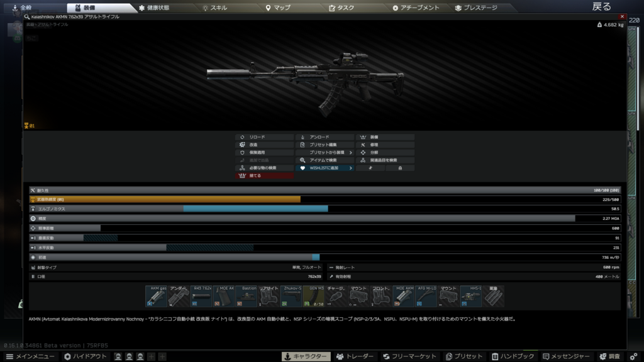
Task: Click the orange 武器熟練度 mastery progress bar
Action: coord(165,199)
